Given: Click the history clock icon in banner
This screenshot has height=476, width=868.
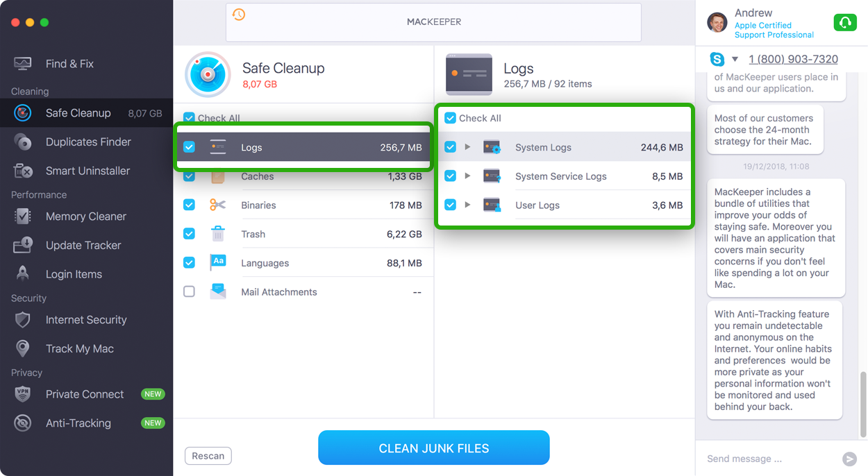Looking at the screenshot, I should point(239,15).
